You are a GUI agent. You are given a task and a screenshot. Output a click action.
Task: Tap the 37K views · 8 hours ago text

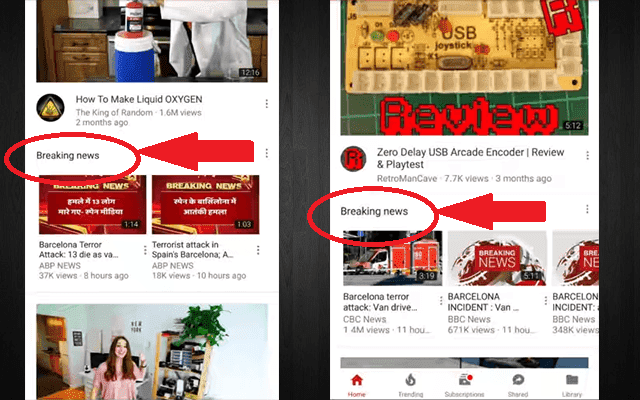[84, 276]
